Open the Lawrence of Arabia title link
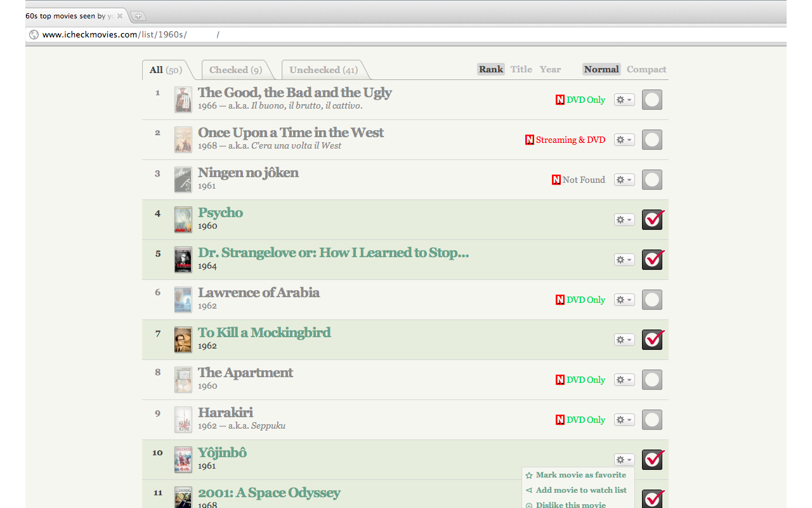Image resolution: width=812 pixels, height=508 pixels. click(259, 293)
